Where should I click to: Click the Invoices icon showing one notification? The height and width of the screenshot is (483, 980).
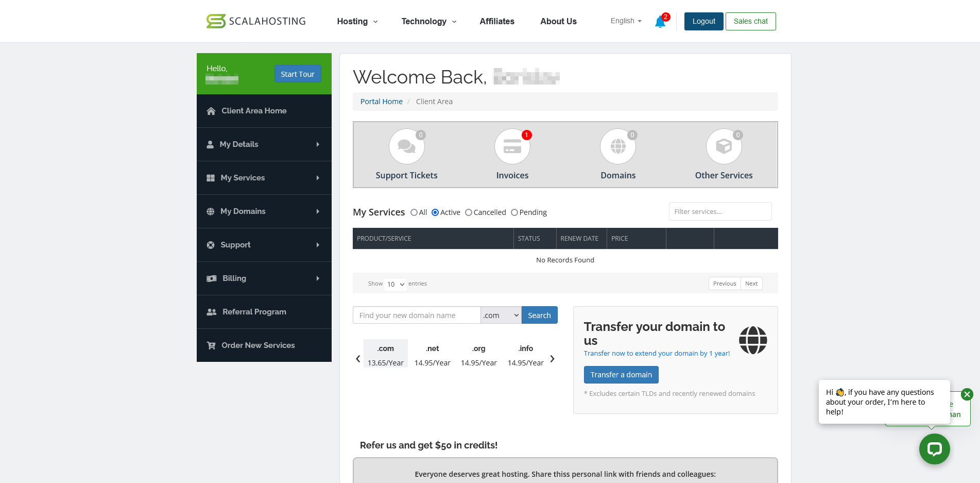click(x=512, y=146)
